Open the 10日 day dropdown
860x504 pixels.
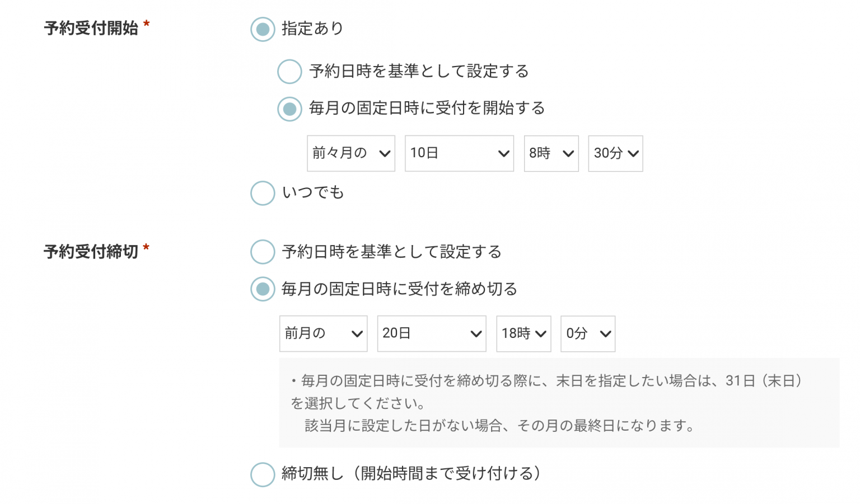[x=459, y=153]
